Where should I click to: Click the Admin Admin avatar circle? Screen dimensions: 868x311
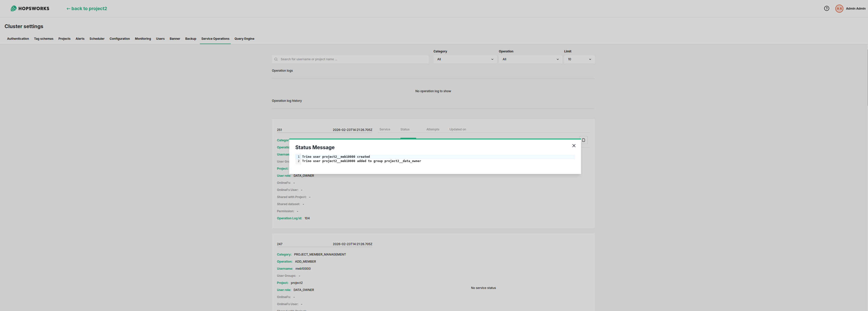(x=839, y=8)
